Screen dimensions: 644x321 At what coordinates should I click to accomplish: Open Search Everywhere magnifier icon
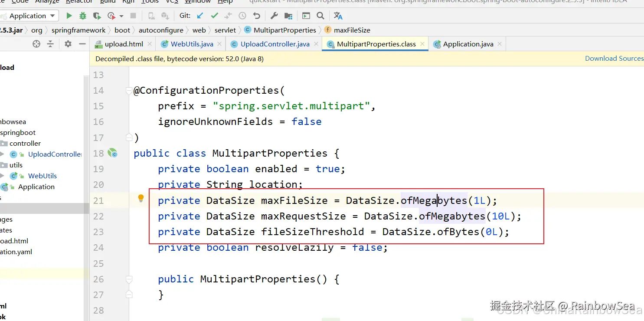[320, 16]
